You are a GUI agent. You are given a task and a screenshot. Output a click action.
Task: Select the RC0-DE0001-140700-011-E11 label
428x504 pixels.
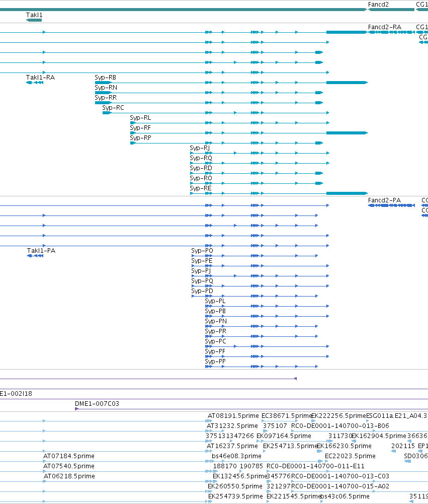point(316,466)
